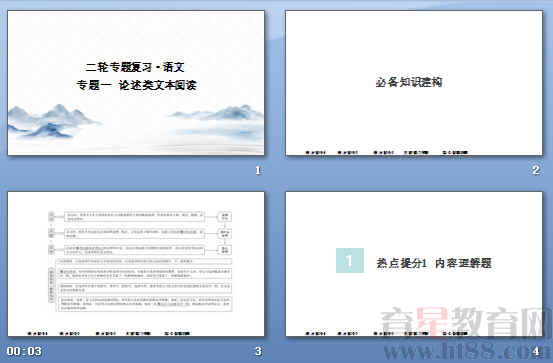Image resolution: width=553 pixels, height=363 pixels.
Task: Click the 二轮专题复习·语文 heading
Action: pos(135,67)
